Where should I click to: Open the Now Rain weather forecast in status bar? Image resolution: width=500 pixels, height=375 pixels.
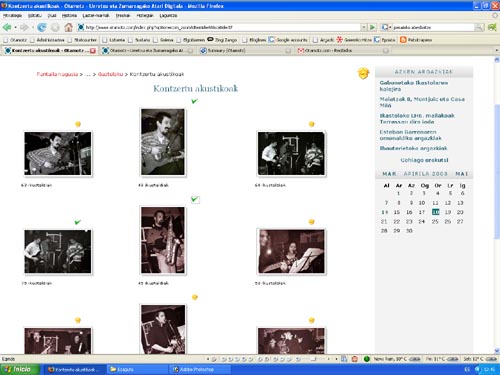[x=397, y=359]
